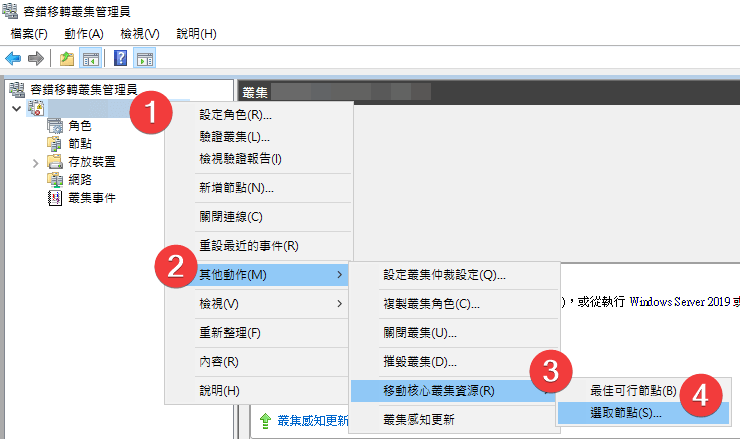Click the blue Help question mark icon
Image resolution: width=740 pixels, height=439 pixels.
[121, 58]
